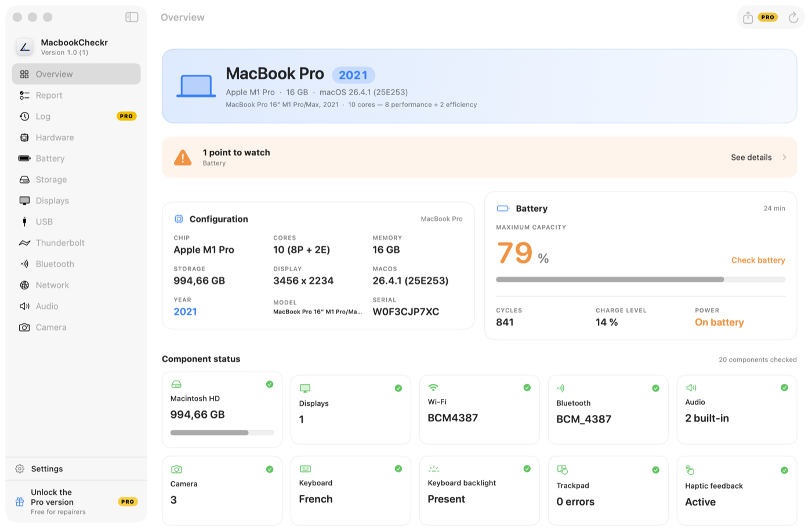Screen dimensions: 812x528
Task: Click the Displays monitor icon in sidebar
Action: 24,201
